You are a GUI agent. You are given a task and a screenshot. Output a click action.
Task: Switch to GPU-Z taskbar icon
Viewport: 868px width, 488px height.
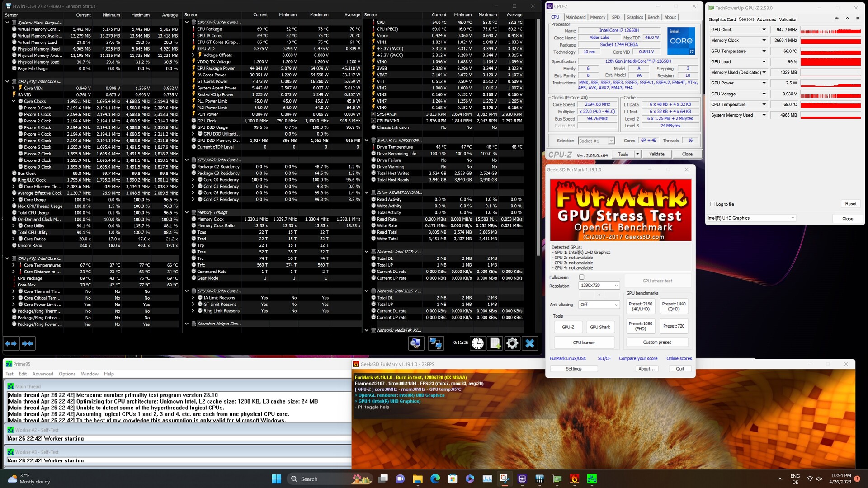point(557,479)
